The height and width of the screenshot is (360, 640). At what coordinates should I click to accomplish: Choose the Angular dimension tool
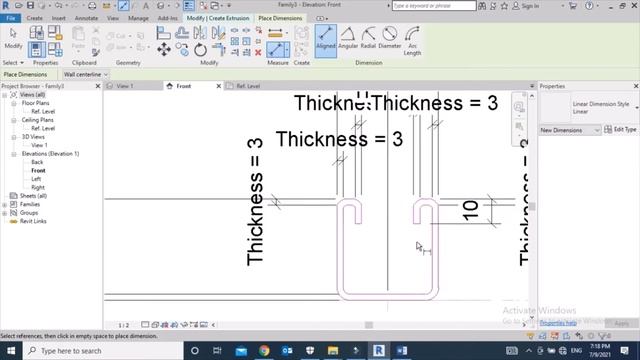point(348,38)
